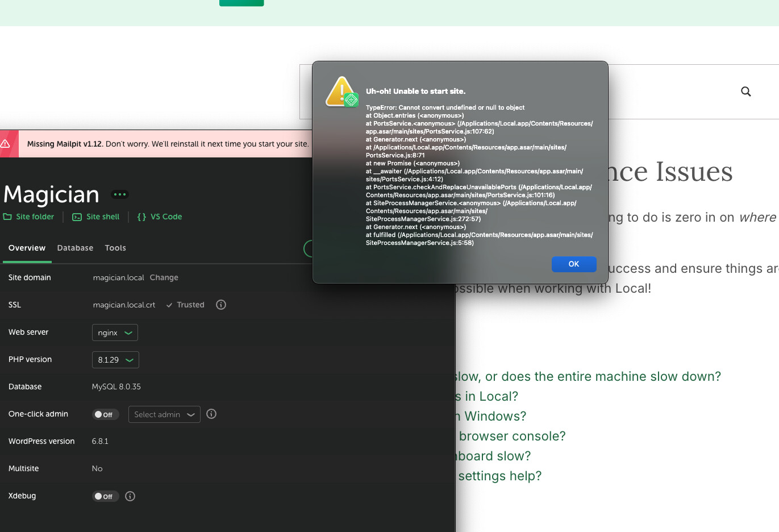Click the Site shell terminal icon
The height and width of the screenshot is (532, 779).
pyautogui.click(x=77, y=217)
